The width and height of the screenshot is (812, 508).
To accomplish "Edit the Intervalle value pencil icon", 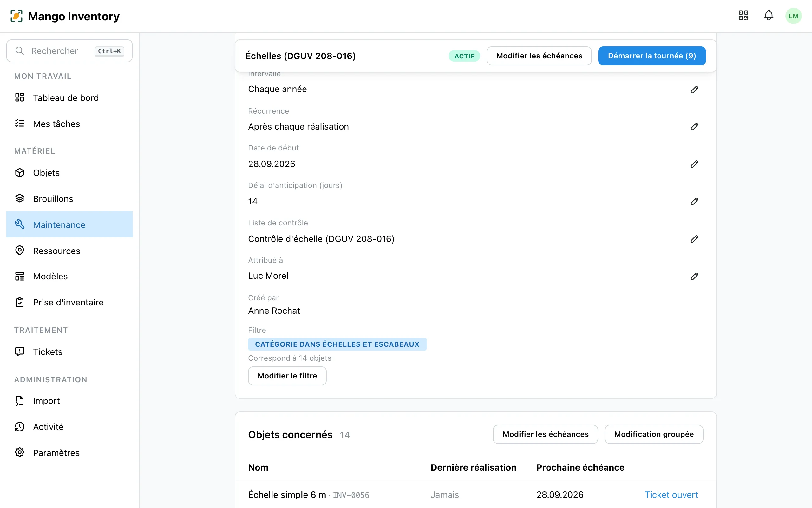I will [694, 89].
